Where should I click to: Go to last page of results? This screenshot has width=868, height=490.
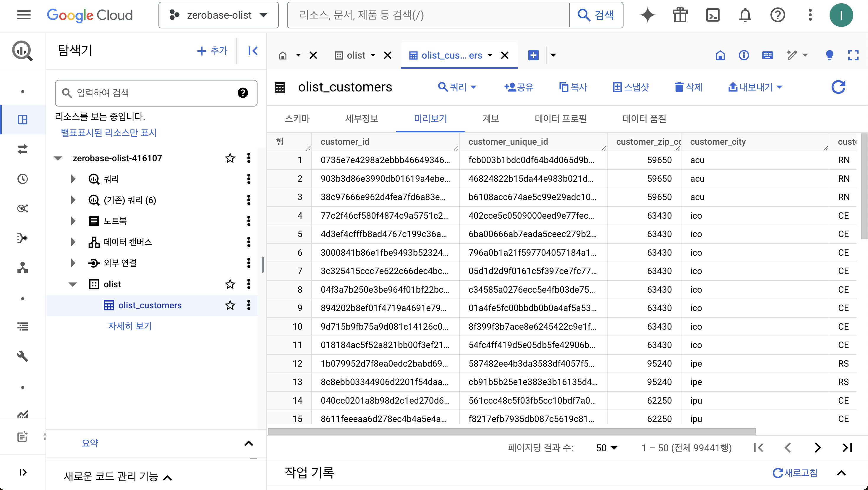pos(847,447)
